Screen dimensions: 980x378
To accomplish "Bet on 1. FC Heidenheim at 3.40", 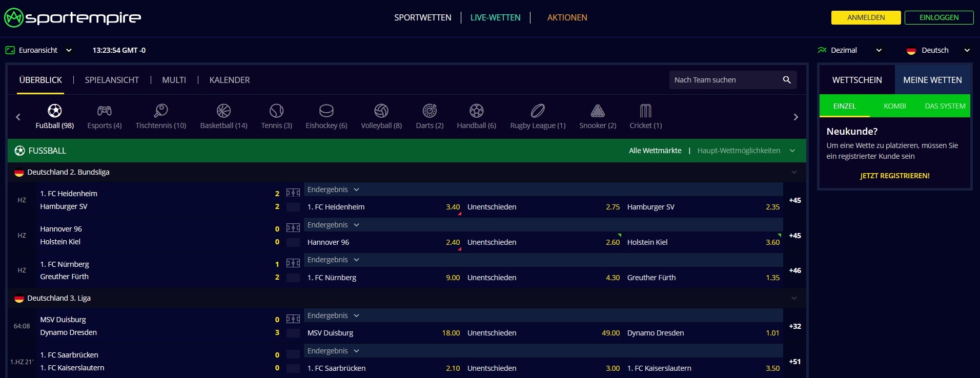I will (383, 207).
